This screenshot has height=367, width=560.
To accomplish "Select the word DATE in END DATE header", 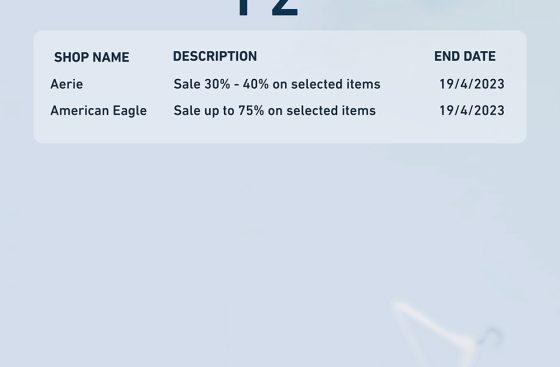I will pyautogui.click(x=480, y=56).
